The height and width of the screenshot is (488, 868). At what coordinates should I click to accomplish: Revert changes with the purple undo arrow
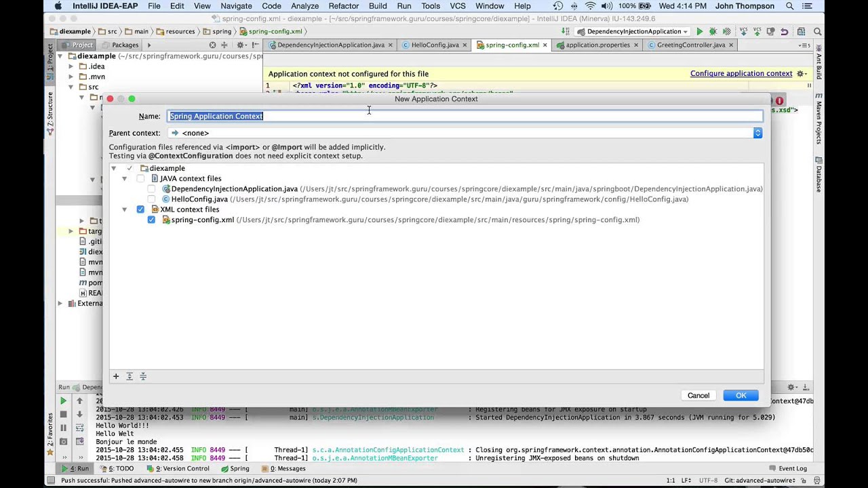785,32
